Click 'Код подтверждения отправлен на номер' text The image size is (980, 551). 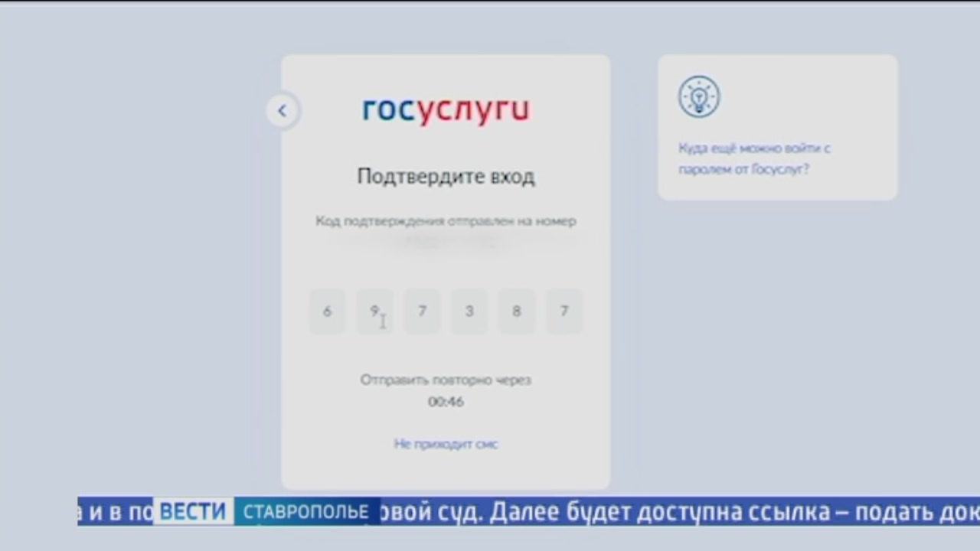point(446,221)
